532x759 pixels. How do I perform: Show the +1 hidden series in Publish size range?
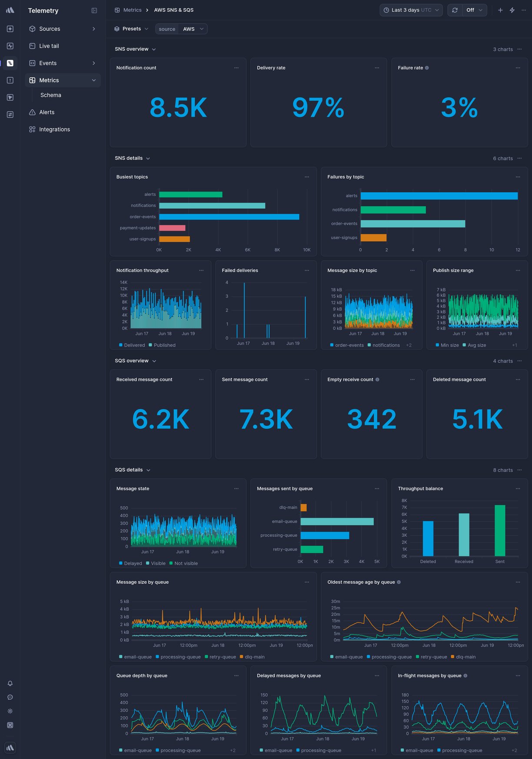[514, 345]
